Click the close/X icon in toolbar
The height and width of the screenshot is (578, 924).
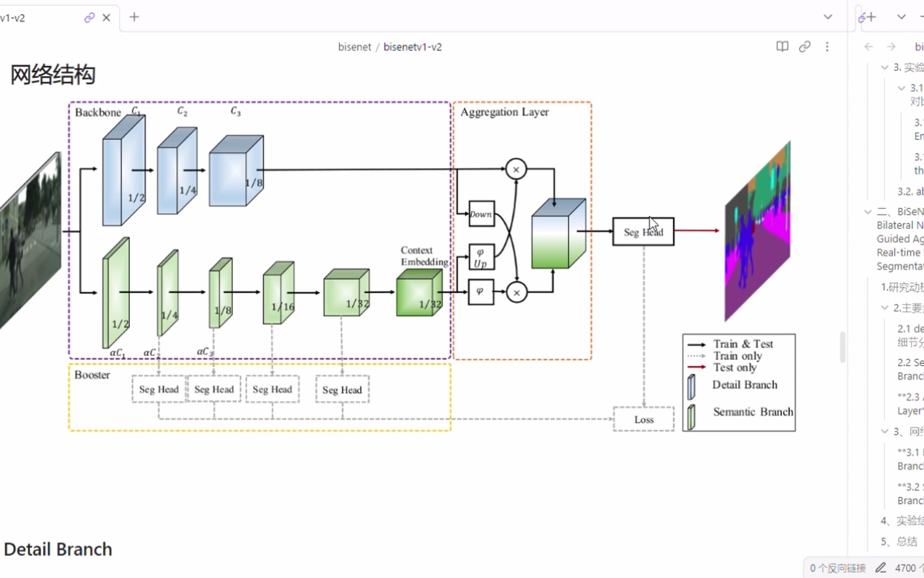click(x=106, y=16)
